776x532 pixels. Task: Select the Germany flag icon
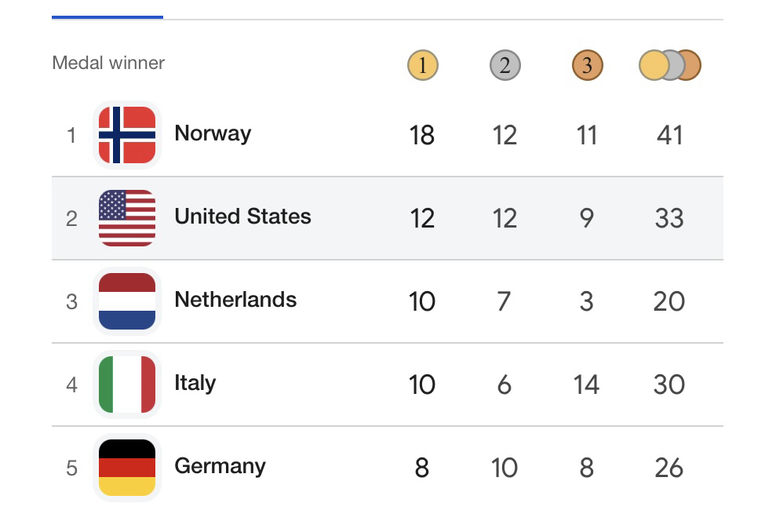(x=127, y=468)
